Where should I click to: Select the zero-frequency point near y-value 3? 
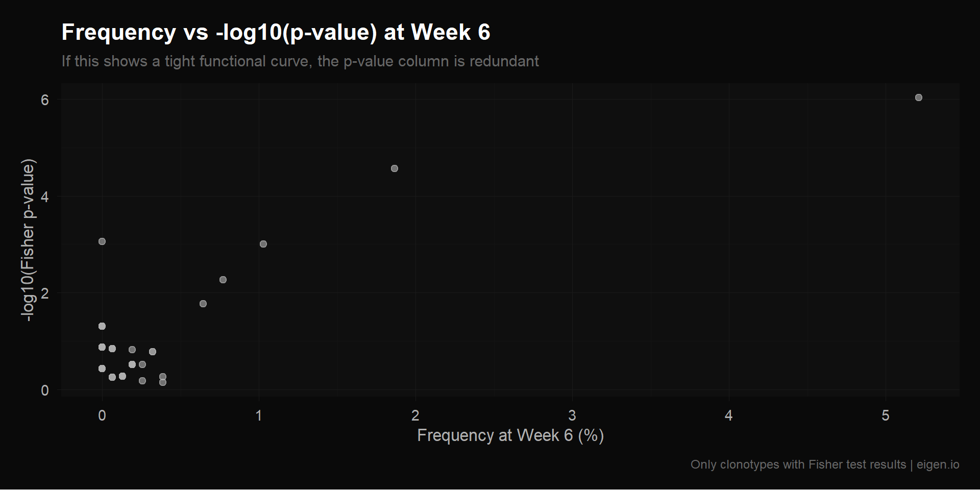[102, 241]
